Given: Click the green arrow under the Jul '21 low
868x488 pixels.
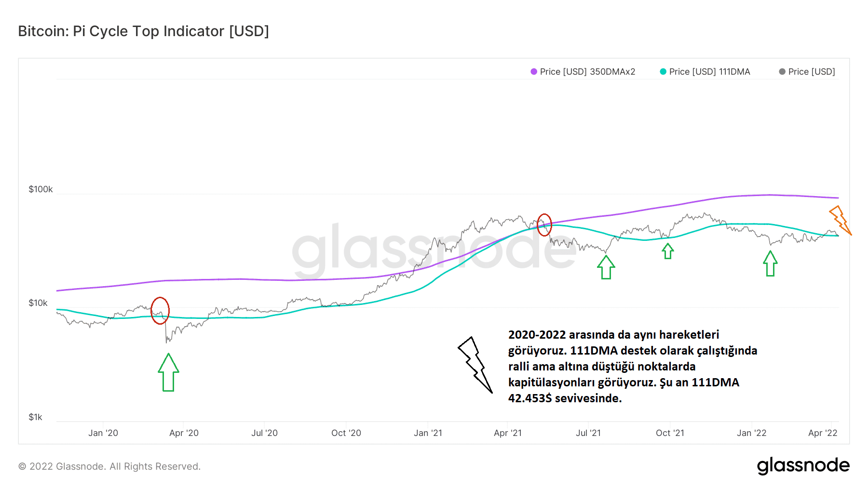Looking at the screenshot, I should [x=606, y=267].
